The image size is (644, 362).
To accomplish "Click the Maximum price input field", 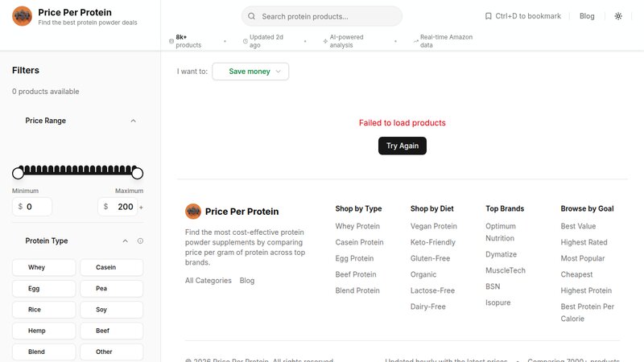I will [x=118, y=207].
